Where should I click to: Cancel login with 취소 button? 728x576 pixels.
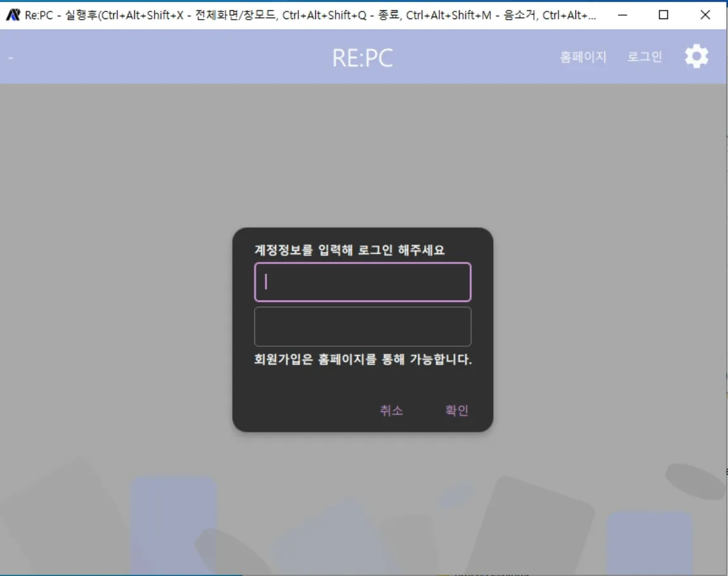(391, 410)
